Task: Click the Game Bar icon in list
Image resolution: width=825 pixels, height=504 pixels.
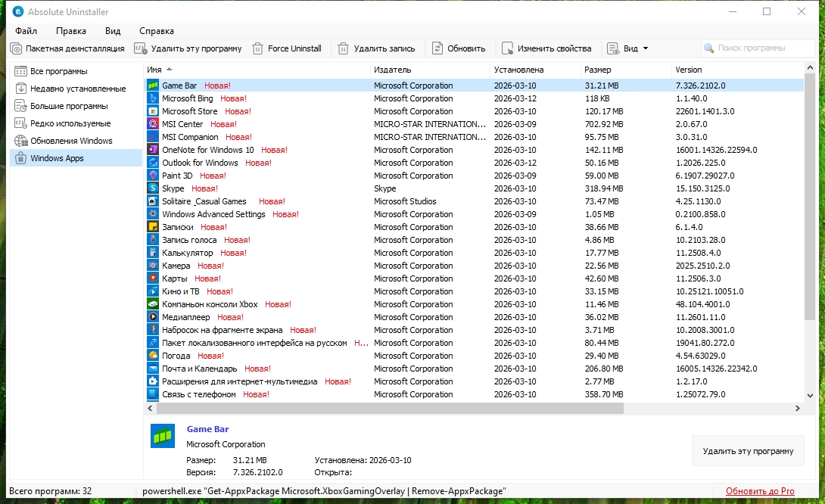Action: [x=153, y=86]
